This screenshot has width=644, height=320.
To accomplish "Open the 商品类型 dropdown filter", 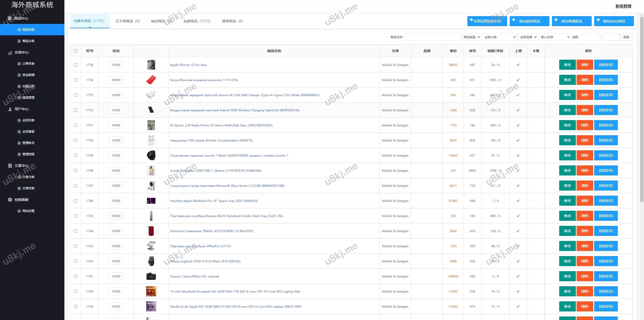I will coord(471,37).
